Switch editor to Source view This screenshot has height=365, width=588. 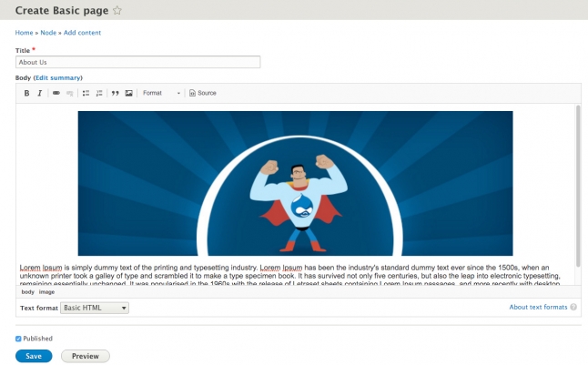tap(203, 93)
